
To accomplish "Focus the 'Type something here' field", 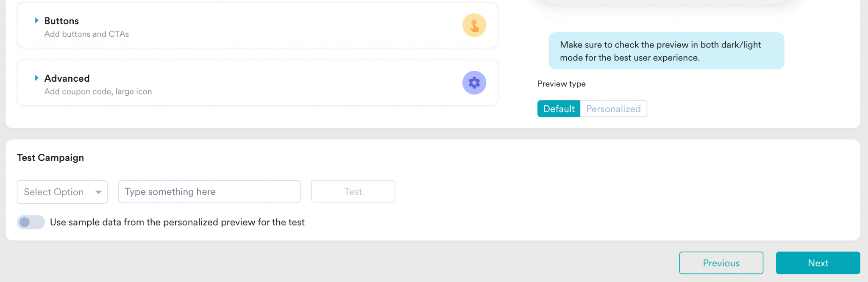I will tap(209, 191).
